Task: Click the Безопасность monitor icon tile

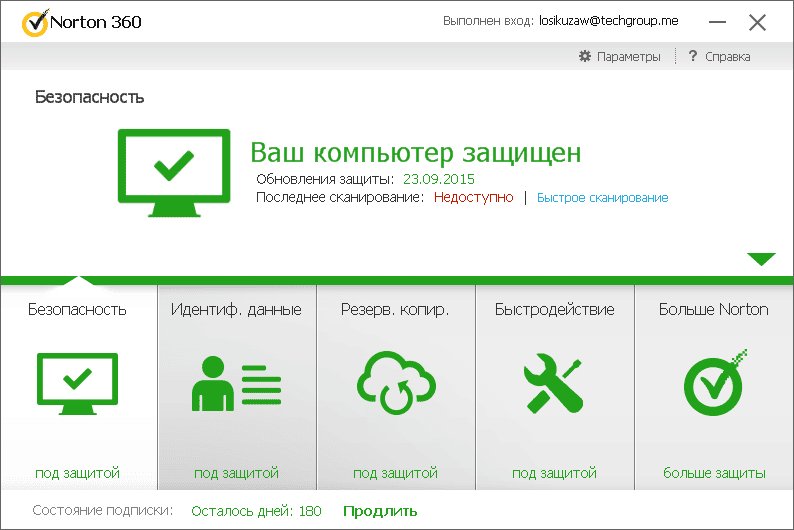Action: tap(77, 384)
